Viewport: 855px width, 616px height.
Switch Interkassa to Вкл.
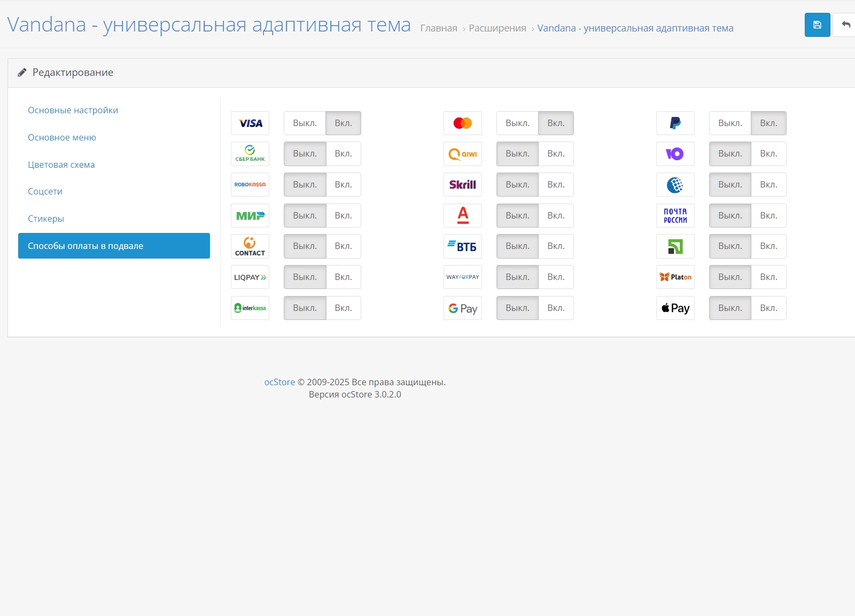pyautogui.click(x=344, y=308)
